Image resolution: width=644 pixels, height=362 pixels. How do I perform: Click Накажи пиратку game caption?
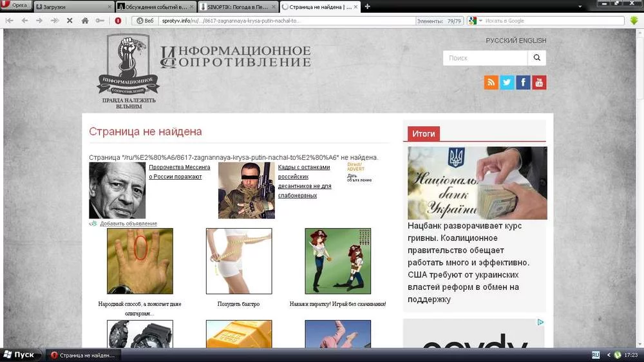337,304
